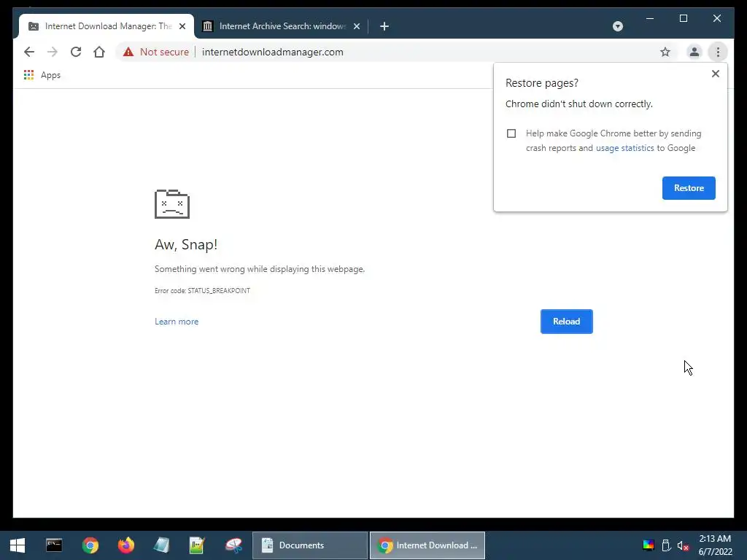The height and width of the screenshot is (560, 747).
Task: Bookmark this page with the star
Action: tap(665, 52)
